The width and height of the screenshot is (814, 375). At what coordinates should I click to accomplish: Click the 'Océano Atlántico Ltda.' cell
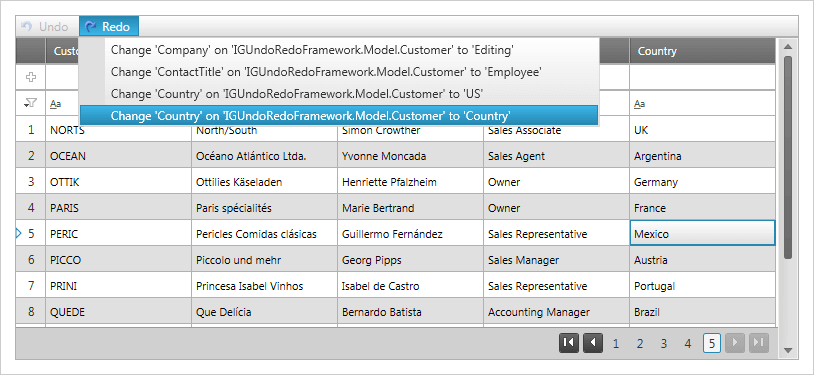click(x=265, y=156)
